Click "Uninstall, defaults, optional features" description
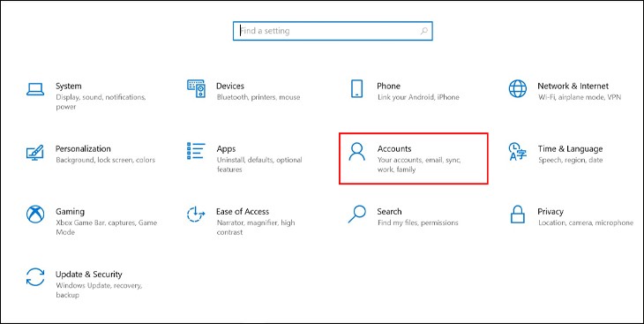Screen dimensions: 644x324 coord(259,164)
